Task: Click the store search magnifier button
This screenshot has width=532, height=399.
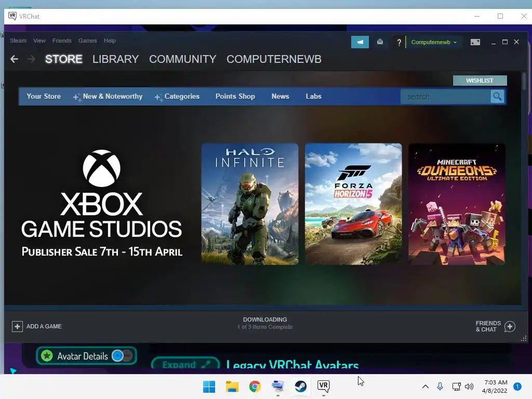Action: coord(497,97)
